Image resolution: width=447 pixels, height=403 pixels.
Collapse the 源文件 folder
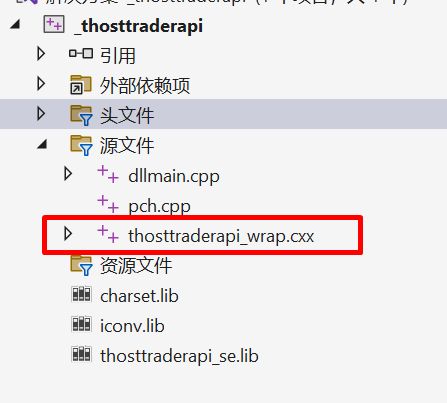42,144
